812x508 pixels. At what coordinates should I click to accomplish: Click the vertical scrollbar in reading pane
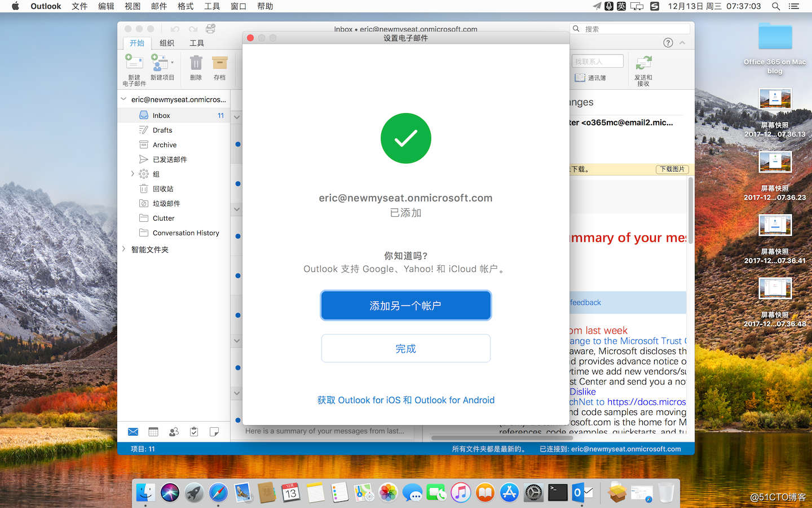(690, 209)
